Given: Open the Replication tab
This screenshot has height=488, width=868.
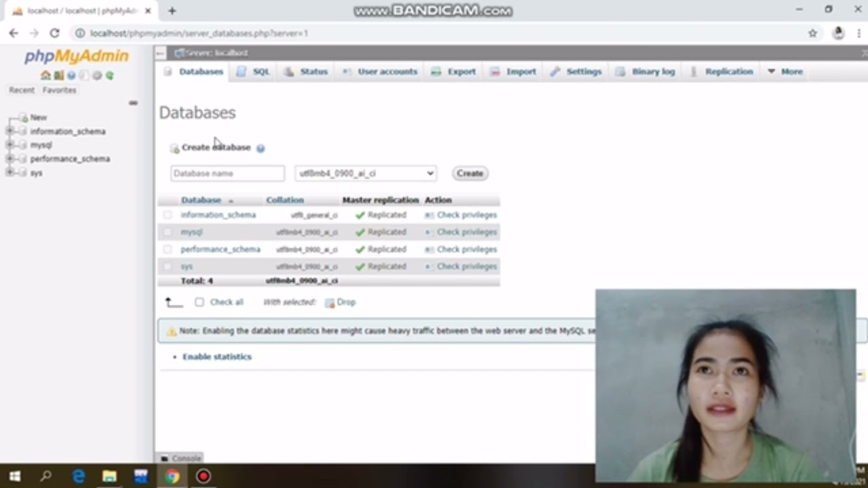Looking at the screenshot, I should click(721, 71).
